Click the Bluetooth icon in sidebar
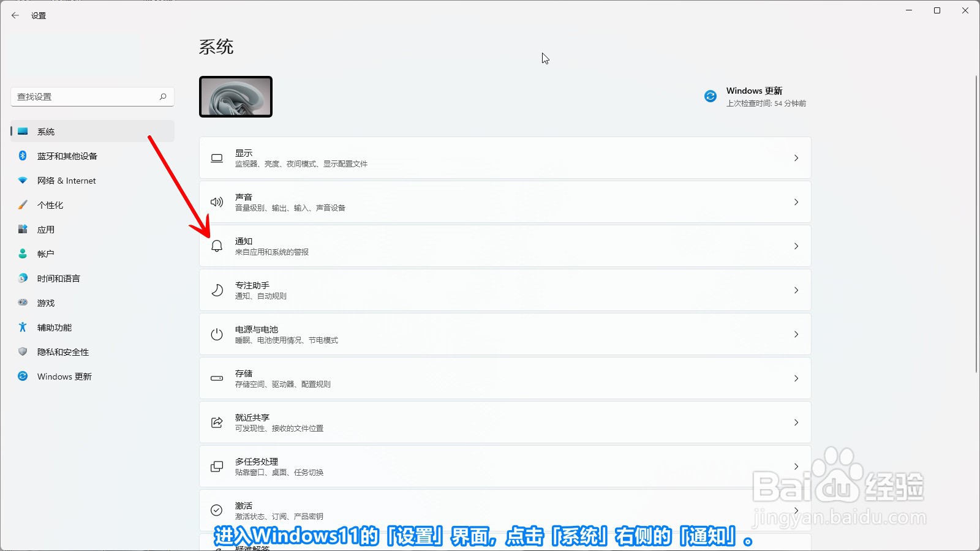This screenshot has height=551, width=980. 23,156
